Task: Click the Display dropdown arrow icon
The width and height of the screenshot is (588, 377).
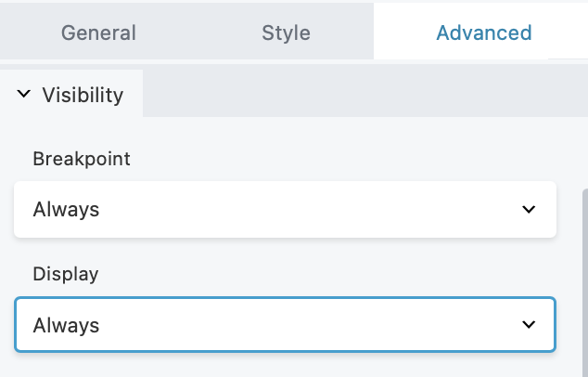Action: 529,325
